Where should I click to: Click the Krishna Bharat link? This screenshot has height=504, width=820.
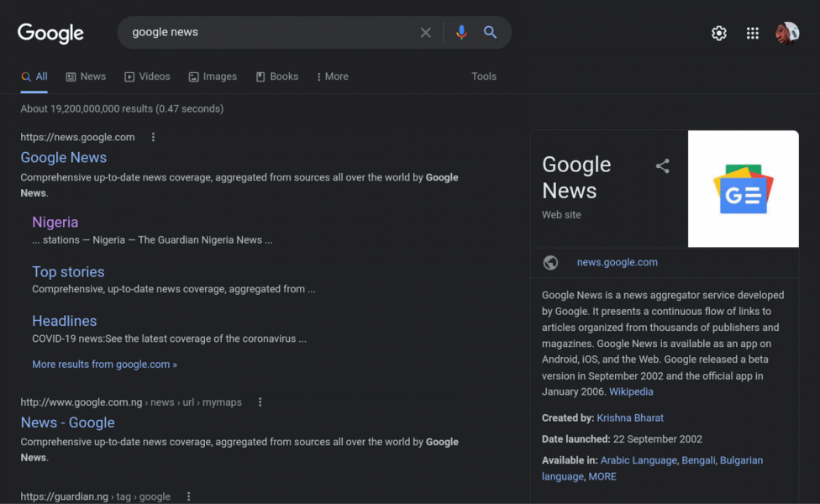click(633, 417)
